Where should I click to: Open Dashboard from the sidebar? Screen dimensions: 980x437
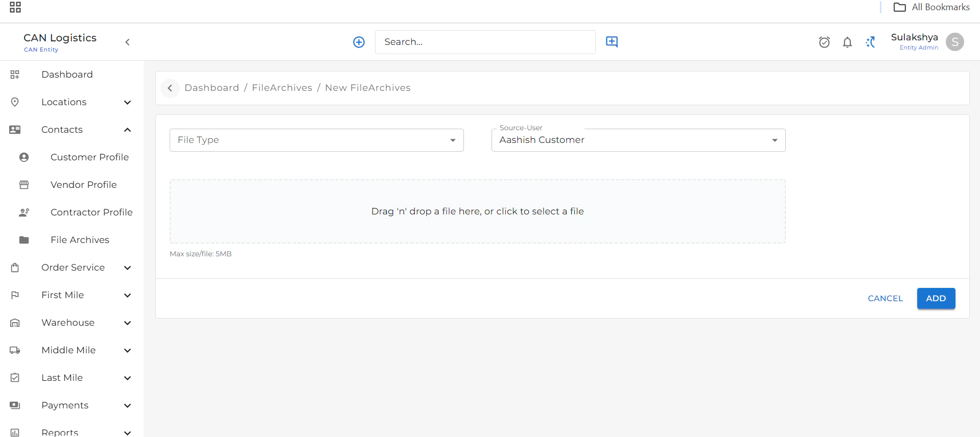point(67,75)
